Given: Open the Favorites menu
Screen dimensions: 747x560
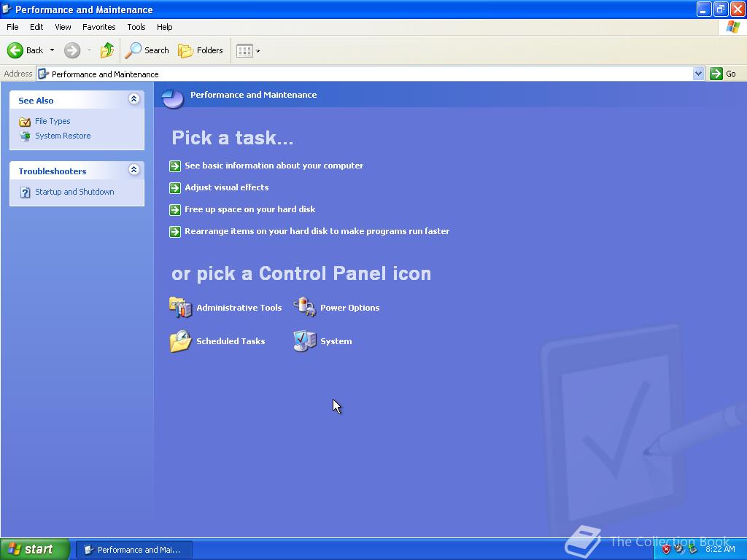Looking at the screenshot, I should click(x=98, y=27).
